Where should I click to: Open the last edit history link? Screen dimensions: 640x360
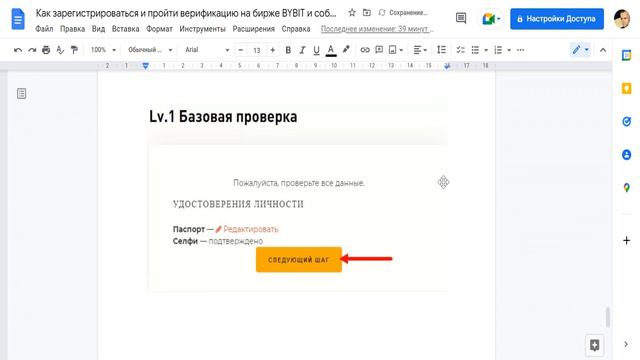tap(377, 29)
